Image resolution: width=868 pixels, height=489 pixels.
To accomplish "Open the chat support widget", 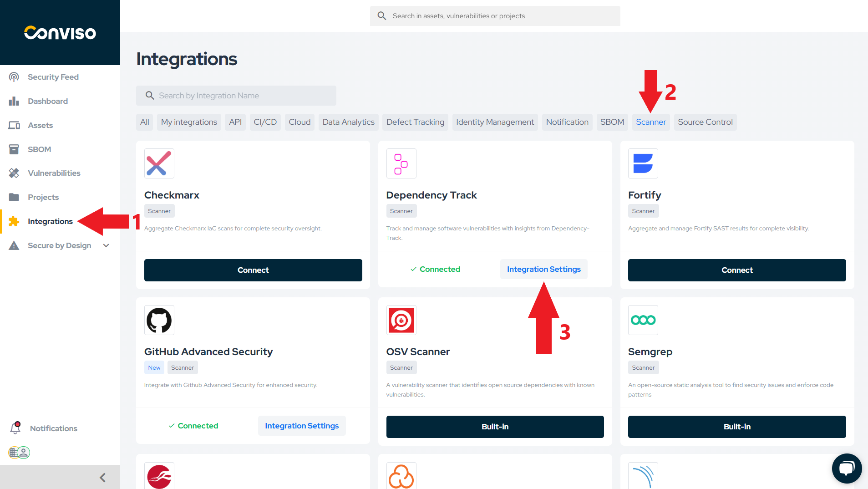I will 847,468.
